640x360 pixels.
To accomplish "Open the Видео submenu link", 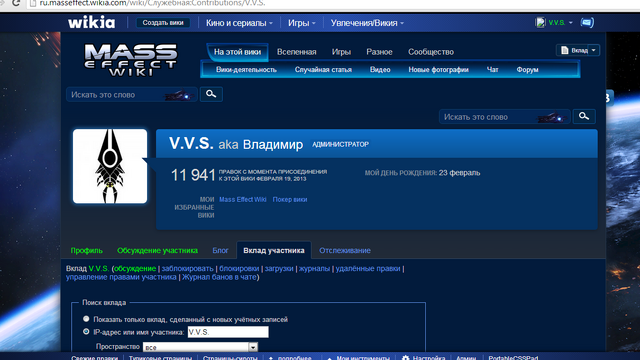I will [x=380, y=70].
